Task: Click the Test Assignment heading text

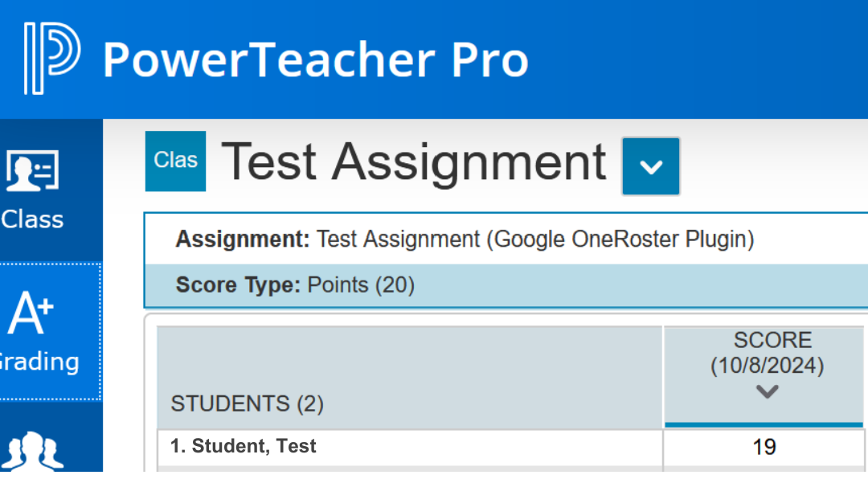Action: 414,162
